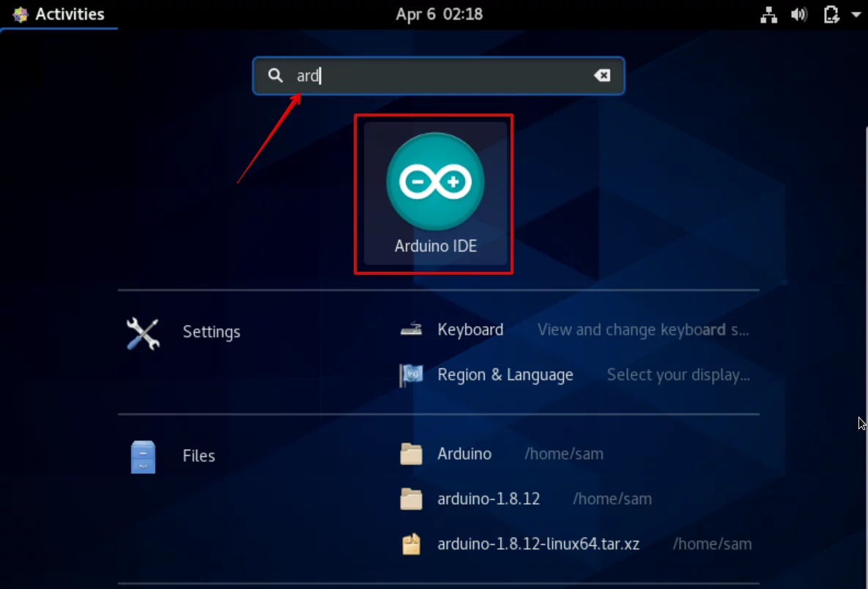
Task: Clear the search text with the backspace icon
Action: 601,75
